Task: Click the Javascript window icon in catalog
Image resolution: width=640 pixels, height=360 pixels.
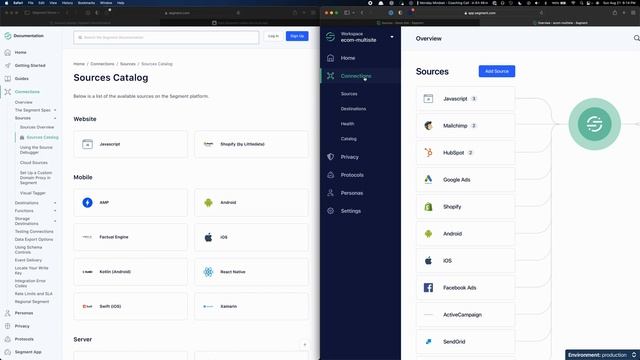Action: pyautogui.click(x=87, y=144)
